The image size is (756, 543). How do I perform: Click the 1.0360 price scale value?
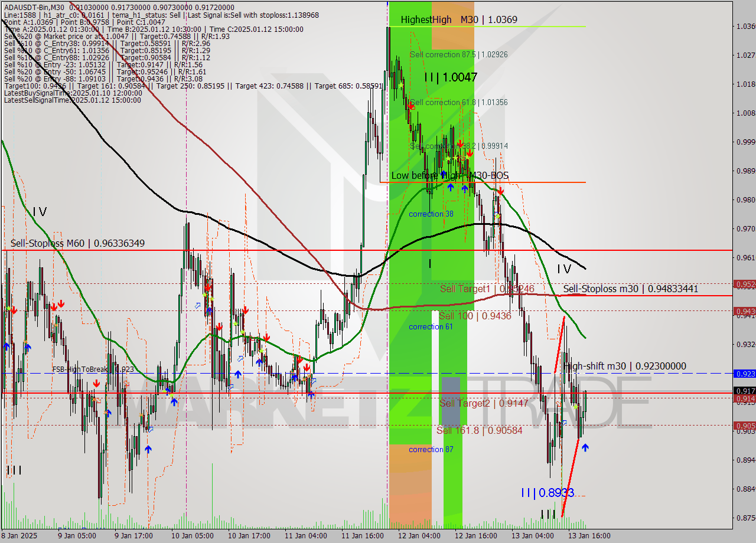point(745,26)
